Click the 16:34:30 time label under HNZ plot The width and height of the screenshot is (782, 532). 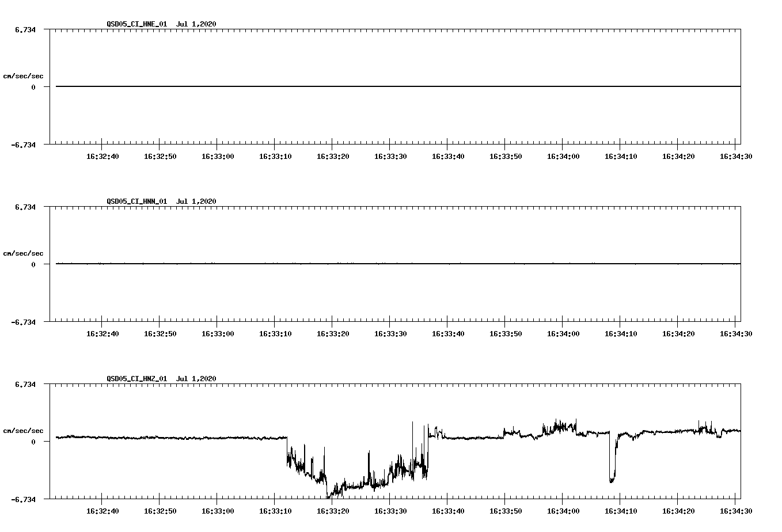pyautogui.click(x=736, y=511)
